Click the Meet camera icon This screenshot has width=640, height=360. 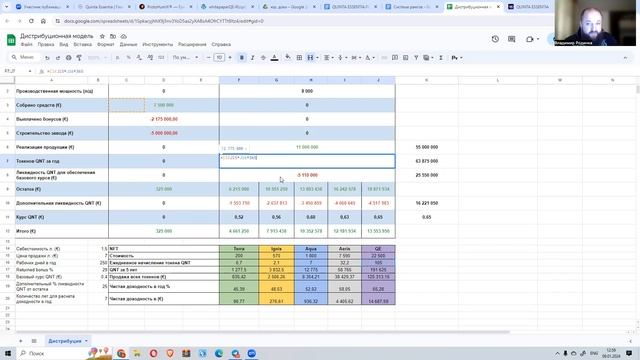[530, 39]
